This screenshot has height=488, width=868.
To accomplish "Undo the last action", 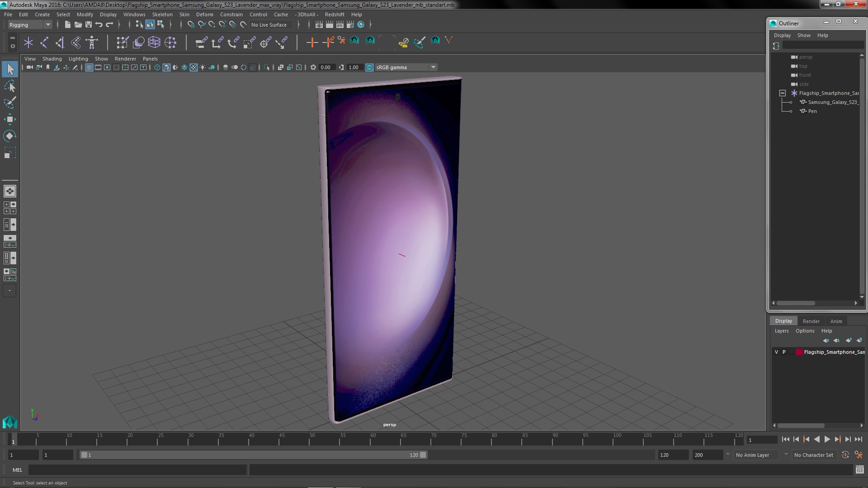I will (x=99, y=24).
